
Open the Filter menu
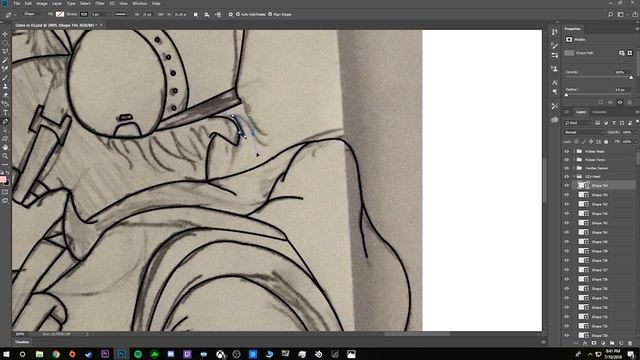[100, 3]
